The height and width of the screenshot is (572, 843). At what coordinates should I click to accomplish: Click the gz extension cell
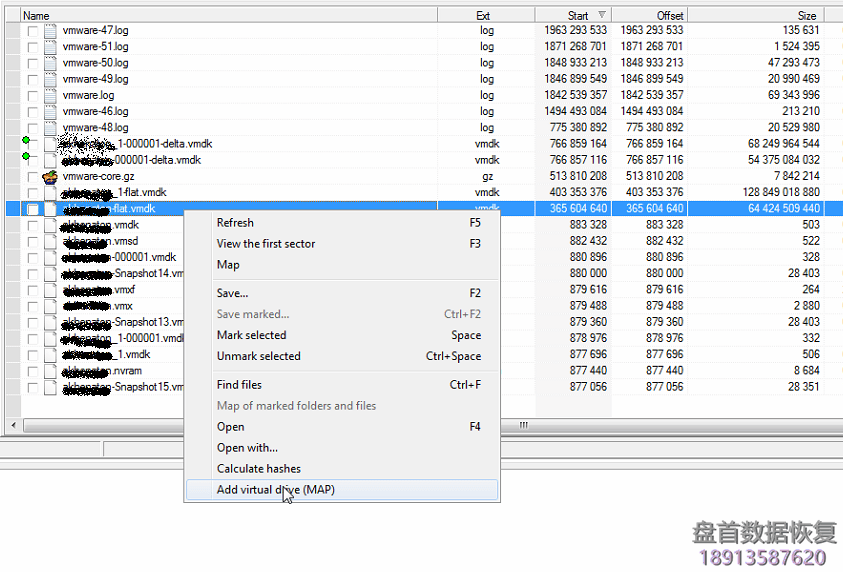tap(487, 176)
